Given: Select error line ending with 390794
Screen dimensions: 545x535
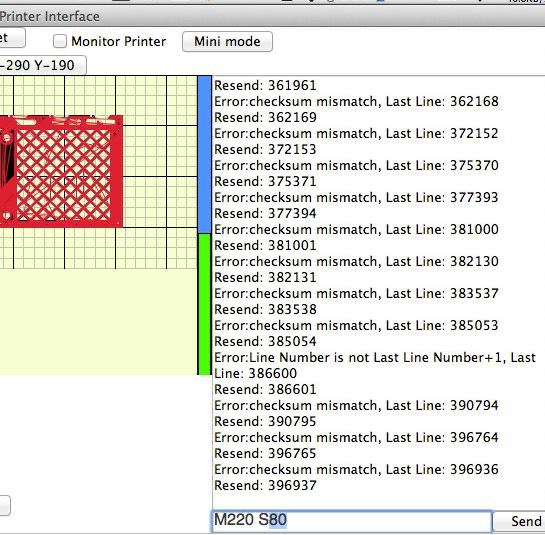Looking at the screenshot, I should click(356, 405).
